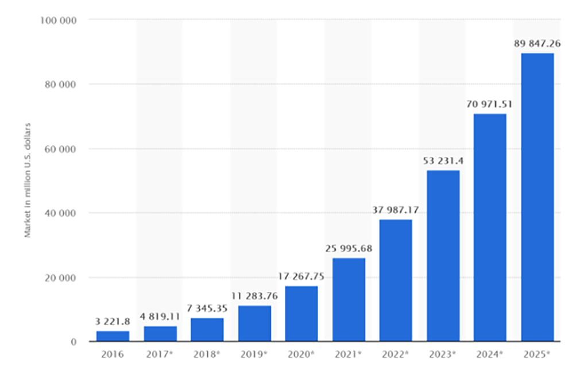Image resolution: width=588 pixels, height=378 pixels.
Task: Click the 2018* blue bar
Action: [x=207, y=330]
